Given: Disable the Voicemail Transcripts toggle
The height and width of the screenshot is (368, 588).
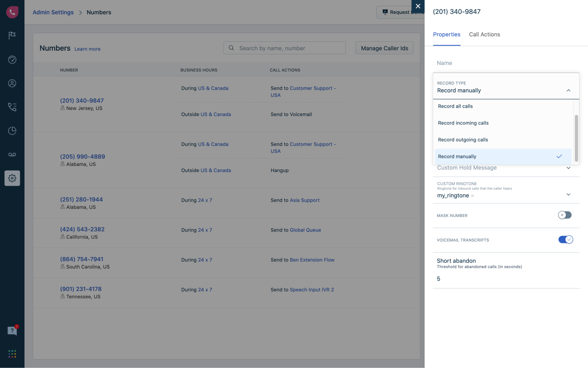Looking at the screenshot, I should [565, 240].
